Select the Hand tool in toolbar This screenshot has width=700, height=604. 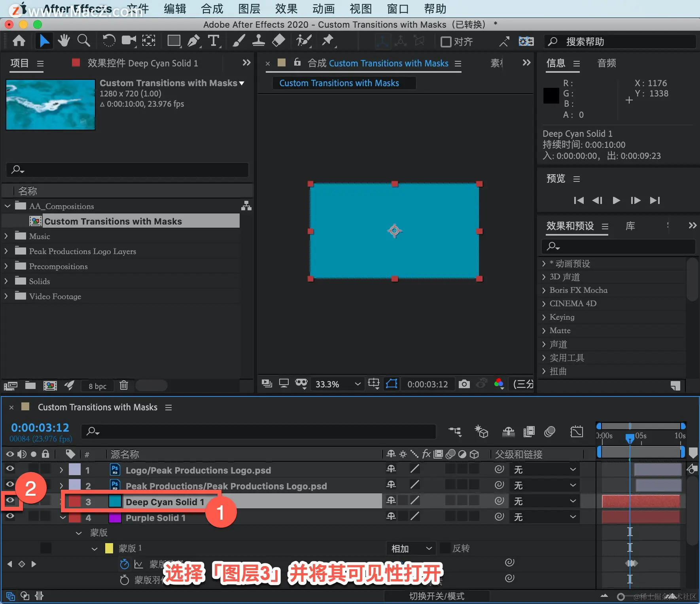tap(64, 41)
